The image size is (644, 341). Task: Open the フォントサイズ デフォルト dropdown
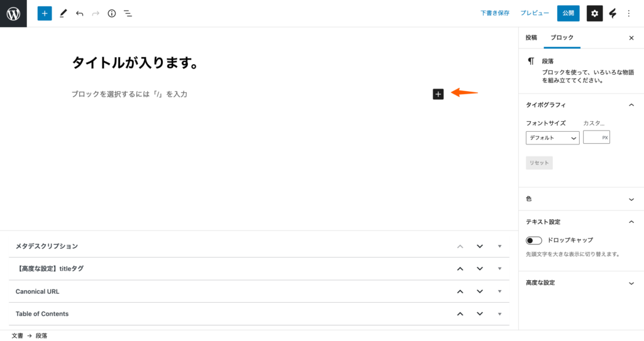(x=552, y=138)
